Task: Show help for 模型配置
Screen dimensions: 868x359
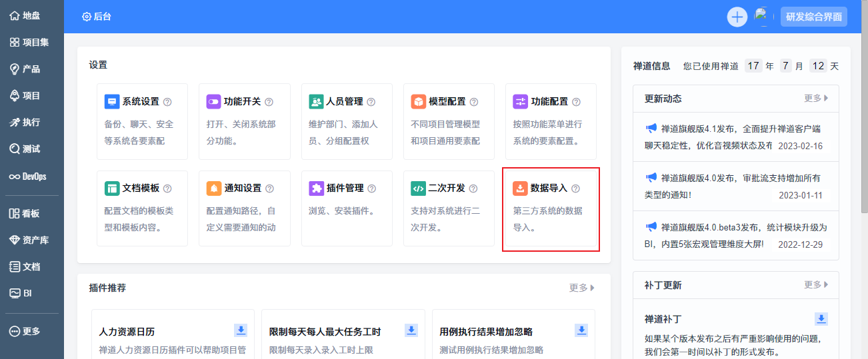Action: tap(474, 102)
